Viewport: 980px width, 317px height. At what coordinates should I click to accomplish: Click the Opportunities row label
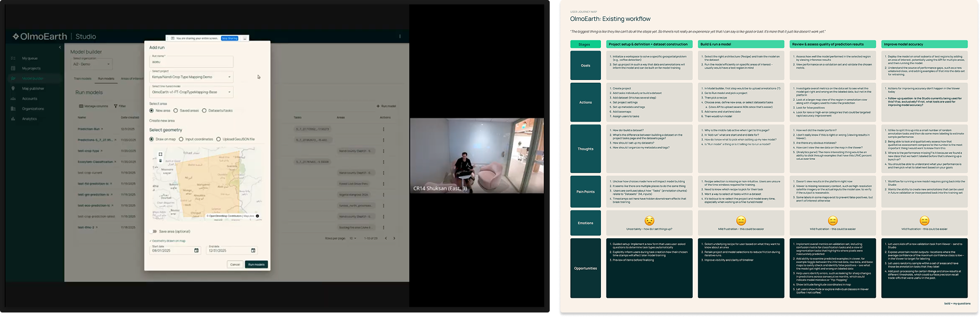click(585, 268)
